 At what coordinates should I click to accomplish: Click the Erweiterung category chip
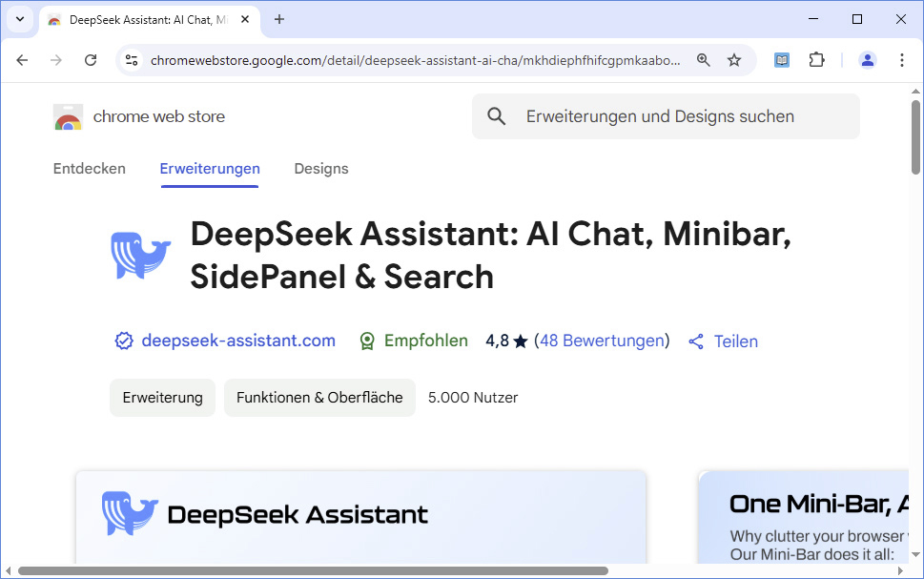(x=163, y=398)
